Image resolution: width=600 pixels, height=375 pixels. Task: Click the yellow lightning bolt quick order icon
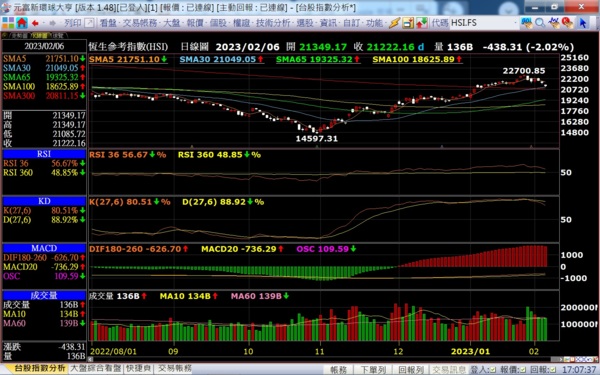coord(394,23)
